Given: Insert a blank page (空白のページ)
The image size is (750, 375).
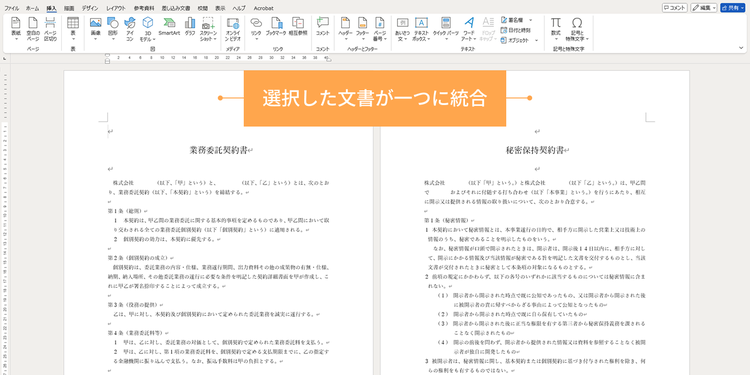Looking at the screenshot, I should [x=33, y=29].
